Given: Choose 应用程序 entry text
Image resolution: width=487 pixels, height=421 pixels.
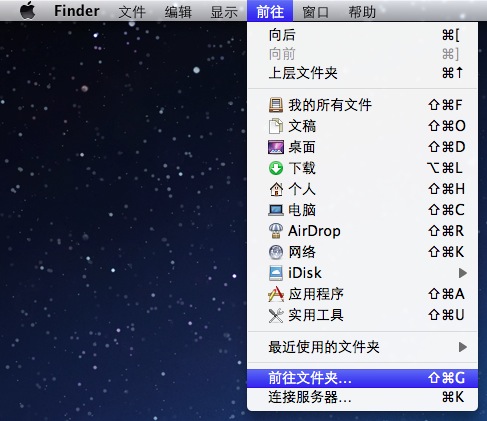Looking at the screenshot, I should (316, 294).
